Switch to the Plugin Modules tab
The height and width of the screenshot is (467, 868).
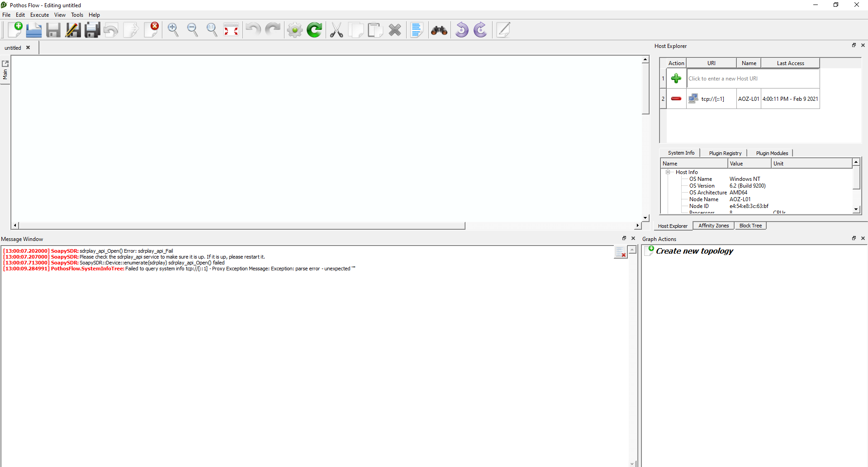click(772, 153)
